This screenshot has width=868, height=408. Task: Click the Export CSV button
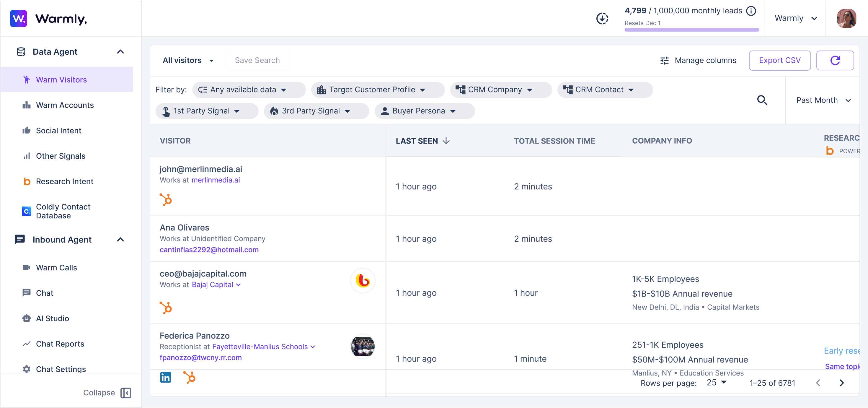(x=780, y=60)
